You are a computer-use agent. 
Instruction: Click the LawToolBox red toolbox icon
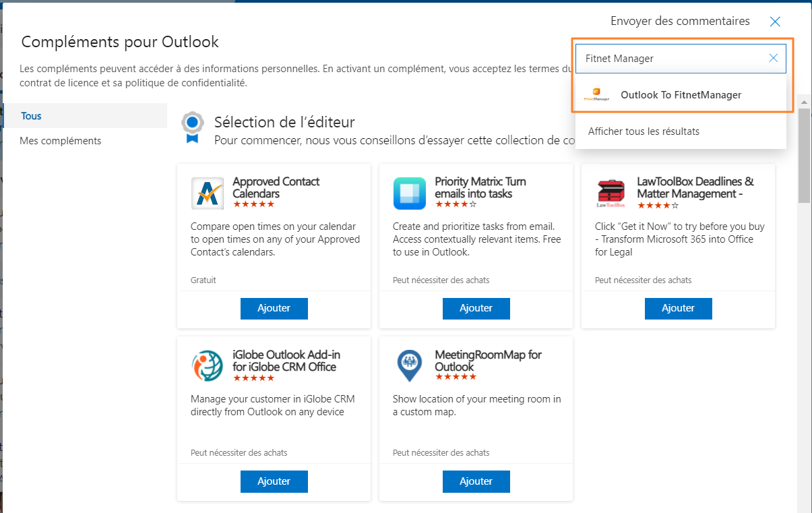pyautogui.click(x=611, y=193)
